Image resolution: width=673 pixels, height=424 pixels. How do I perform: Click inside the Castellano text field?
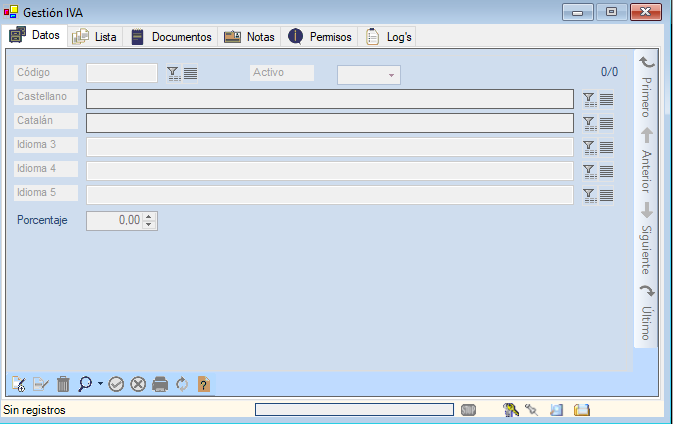click(330, 98)
